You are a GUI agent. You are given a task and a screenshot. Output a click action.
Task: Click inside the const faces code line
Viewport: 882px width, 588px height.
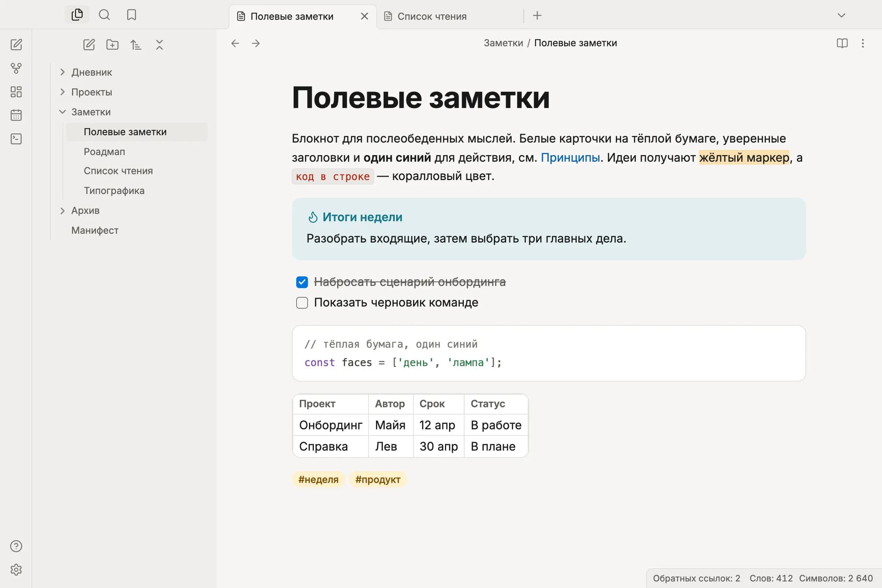click(x=403, y=363)
